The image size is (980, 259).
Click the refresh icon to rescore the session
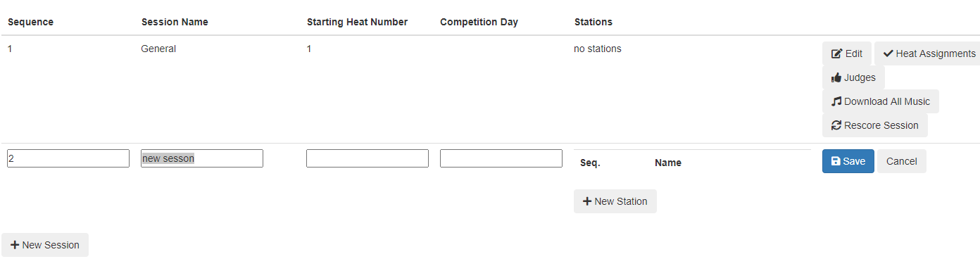coord(836,125)
